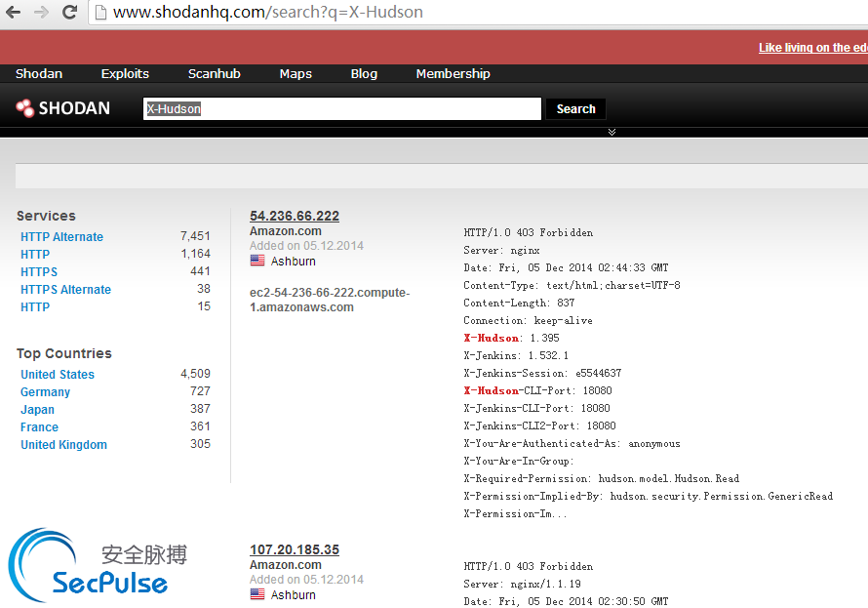Click the 'X-Hudson: 1.395' header line
The width and height of the screenshot is (868, 608).
511,338
